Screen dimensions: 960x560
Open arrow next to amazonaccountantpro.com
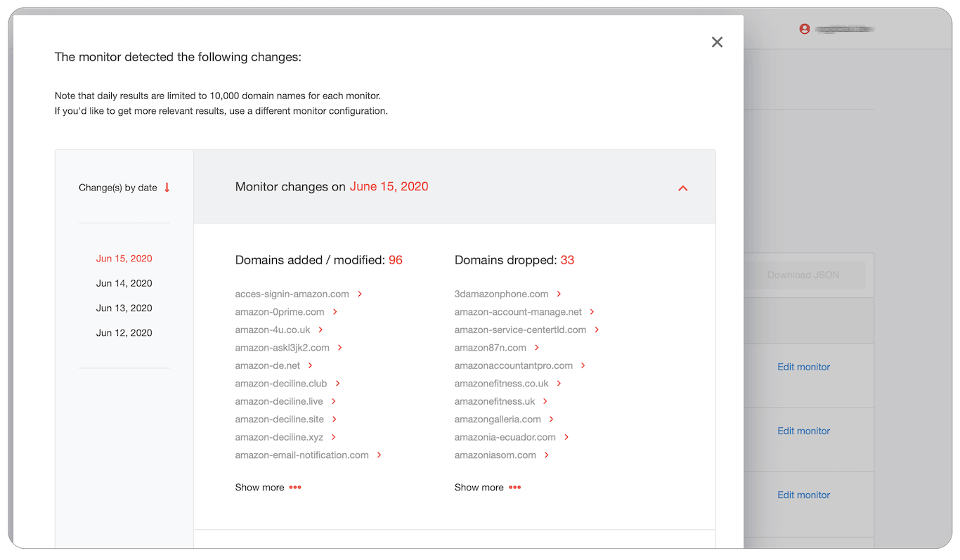583,365
